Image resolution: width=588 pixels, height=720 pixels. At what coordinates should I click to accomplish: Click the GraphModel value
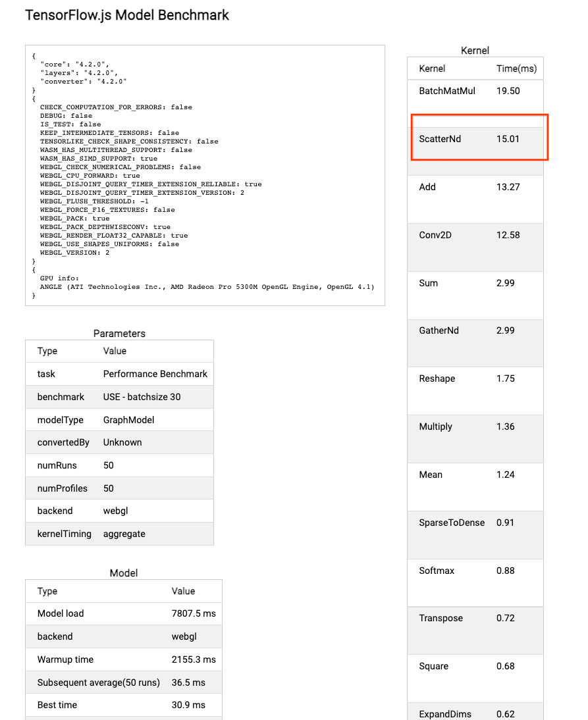point(128,420)
